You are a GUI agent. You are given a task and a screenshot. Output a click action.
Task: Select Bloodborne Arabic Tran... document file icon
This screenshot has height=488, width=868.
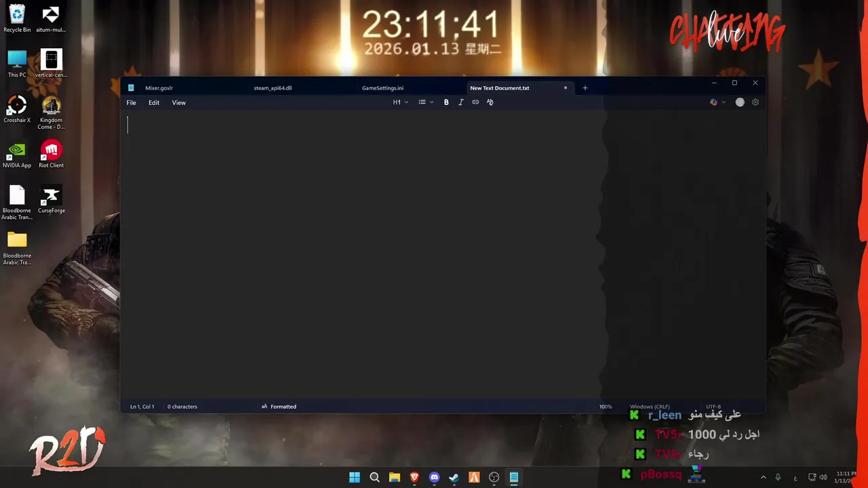point(17,203)
